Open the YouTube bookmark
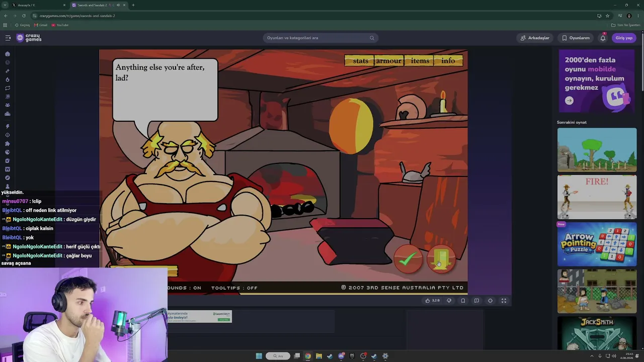This screenshot has height=362, width=644. point(60,25)
